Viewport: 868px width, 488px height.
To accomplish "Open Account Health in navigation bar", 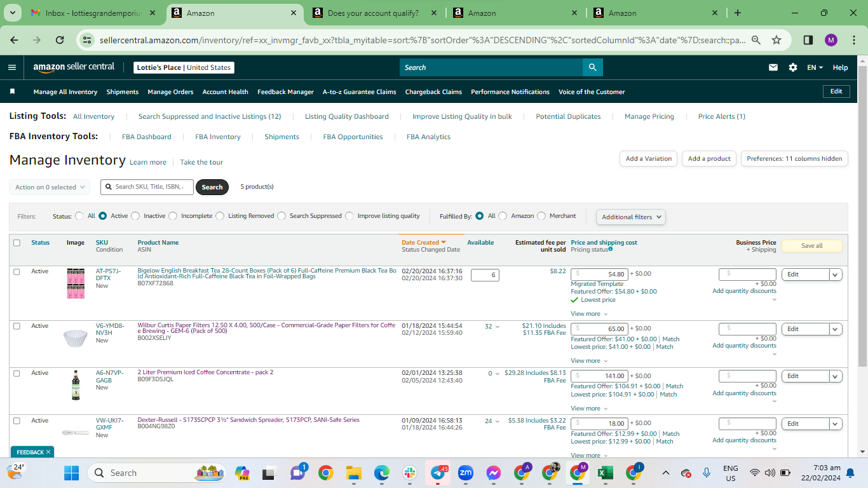I will click(x=226, y=91).
